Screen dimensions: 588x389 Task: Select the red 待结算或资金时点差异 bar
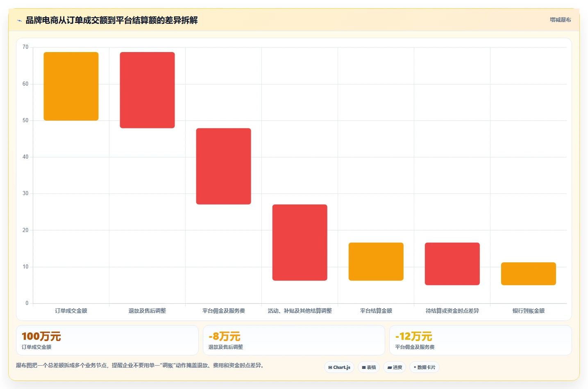[452, 264]
